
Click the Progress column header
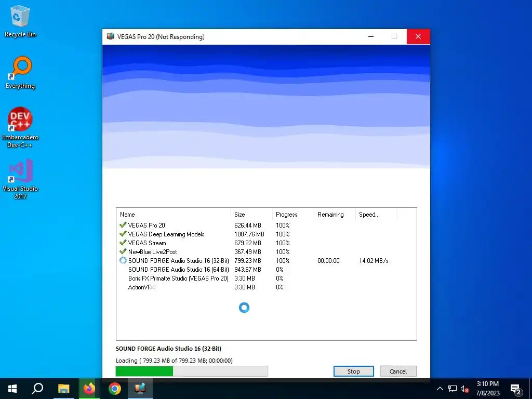(x=293, y=215)
